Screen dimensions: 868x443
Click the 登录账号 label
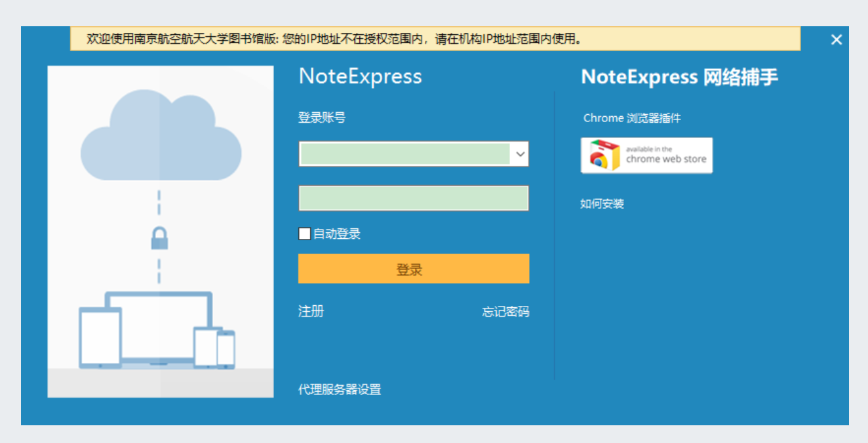(x=322, y=117)
